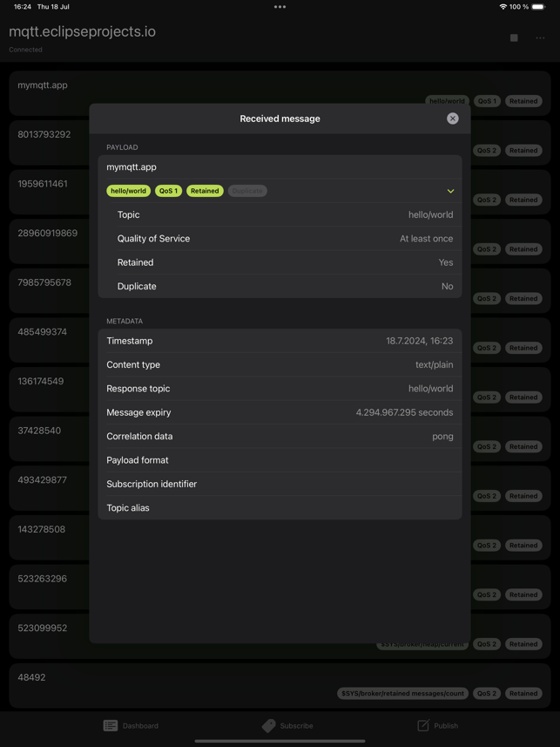Select the Timestamp metadata row
The height and width of the screenshot is (747, 560).
point(280,341)
